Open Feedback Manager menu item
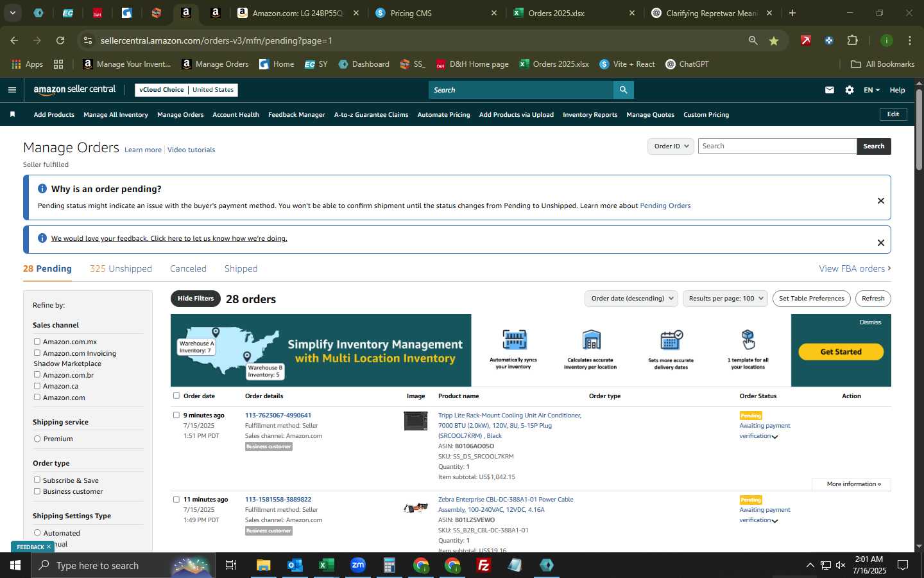The width and height of the screenshot is (924, 578). coord(296,115)
